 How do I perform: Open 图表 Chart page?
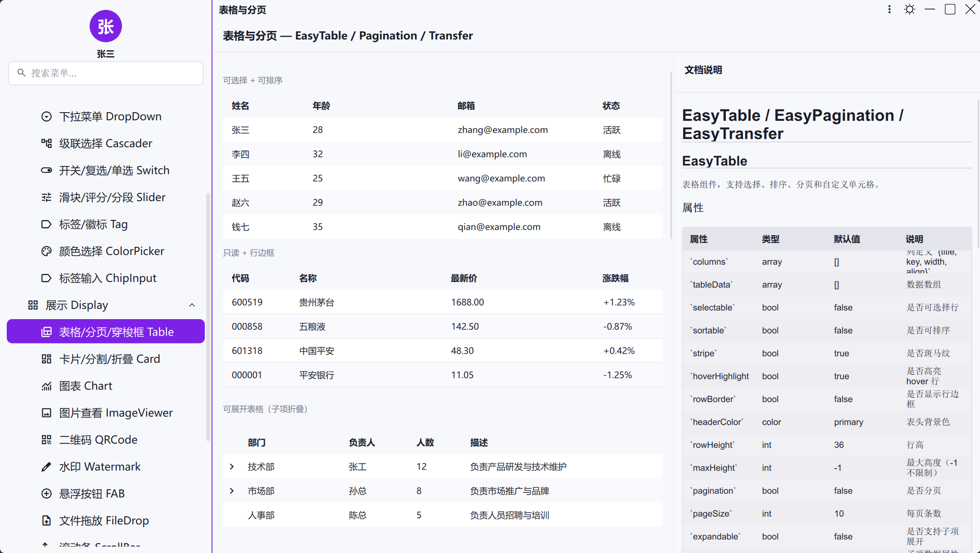point(106,386)
